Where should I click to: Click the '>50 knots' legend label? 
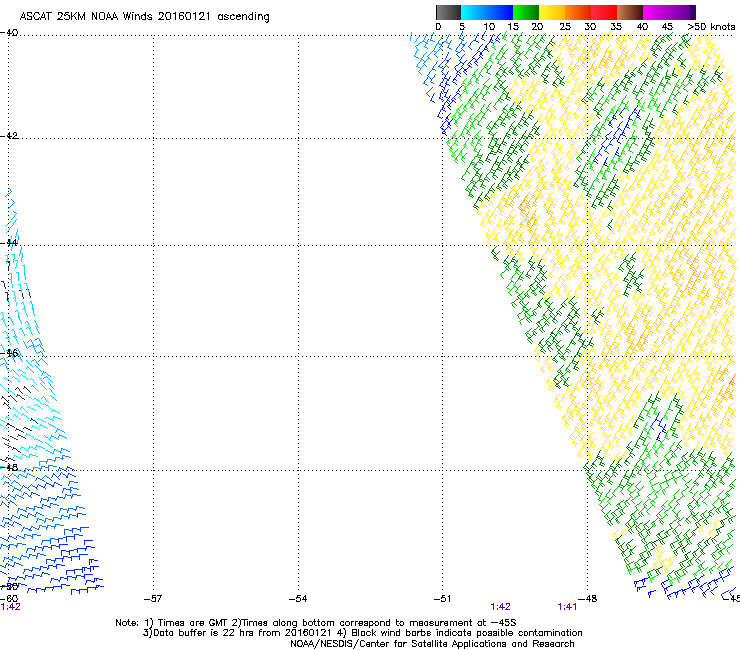click(711, 27)
